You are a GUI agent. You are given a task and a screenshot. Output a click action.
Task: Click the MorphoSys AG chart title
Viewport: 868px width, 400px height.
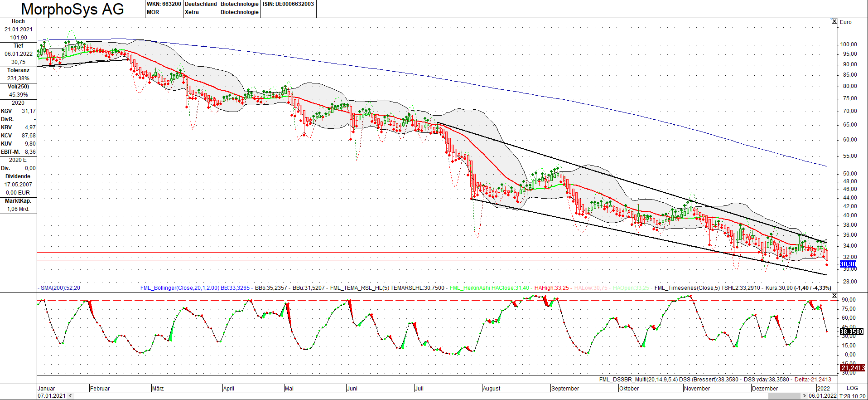coord(72,9)
